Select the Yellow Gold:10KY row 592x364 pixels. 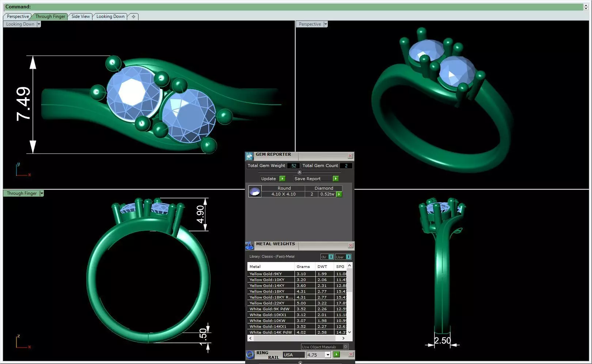[297, 280]
